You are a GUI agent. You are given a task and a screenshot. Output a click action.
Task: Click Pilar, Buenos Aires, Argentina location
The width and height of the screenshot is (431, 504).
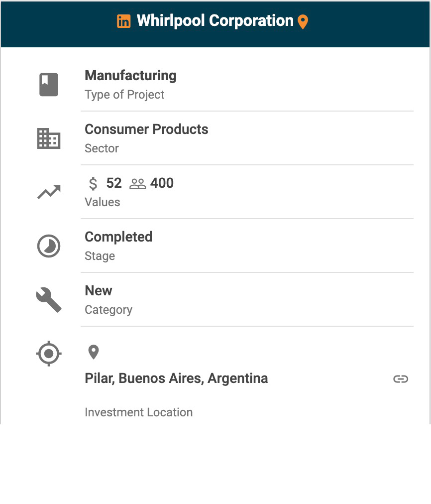pos(176,378)
